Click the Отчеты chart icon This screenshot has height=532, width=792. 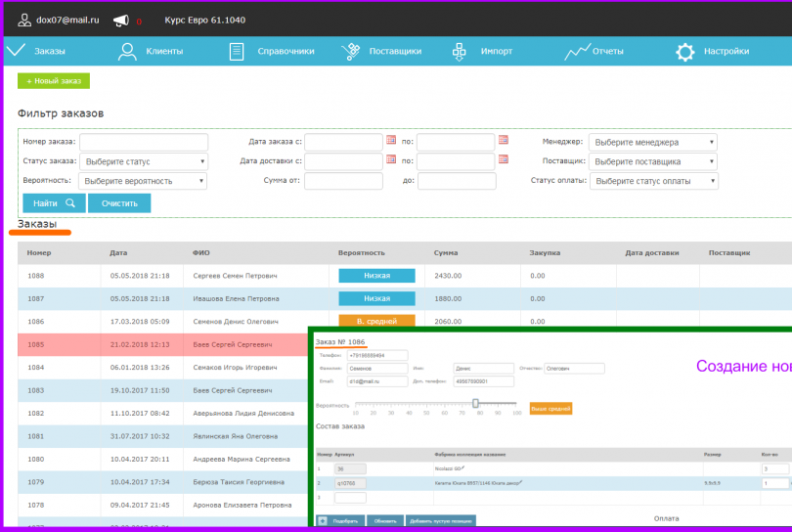[x=577, y=52]
